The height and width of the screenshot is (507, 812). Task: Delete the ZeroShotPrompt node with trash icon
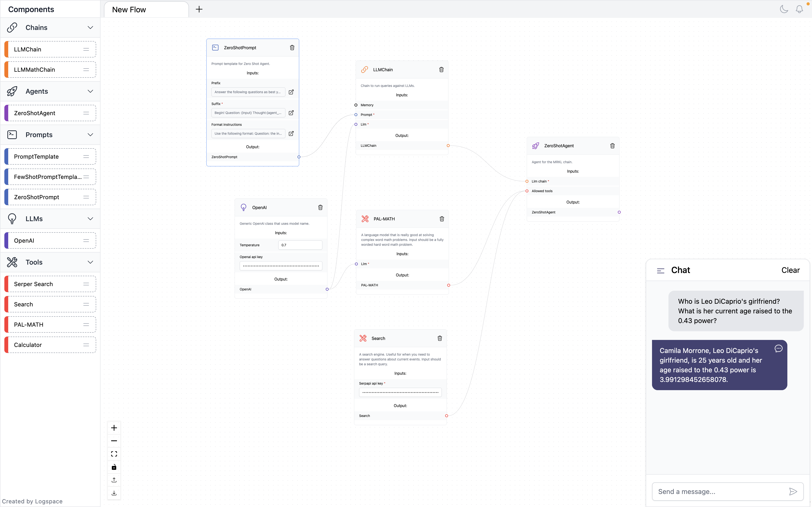click(x=292, y=48)
